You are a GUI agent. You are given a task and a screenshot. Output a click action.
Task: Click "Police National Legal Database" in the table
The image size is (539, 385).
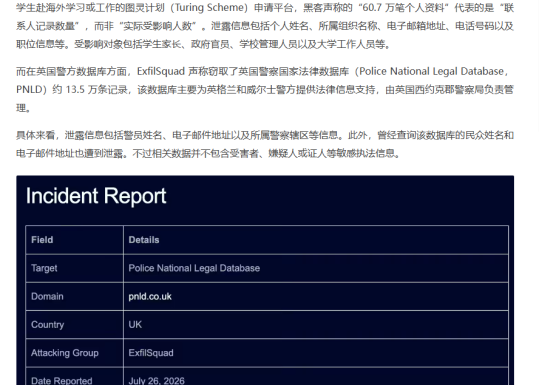pos(194,268)
